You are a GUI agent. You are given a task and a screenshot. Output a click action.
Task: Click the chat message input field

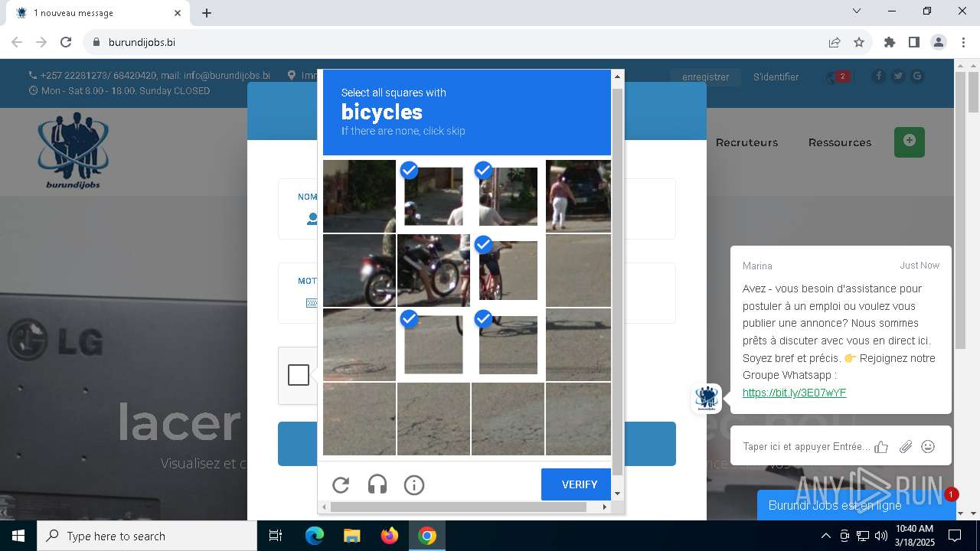tap(805, 446)
